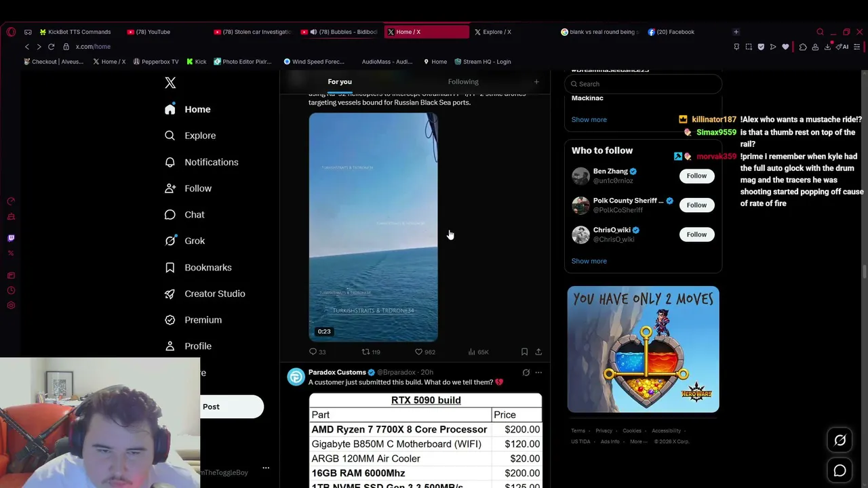Screen dimensions: 868x488
Task: Repost the sea video post
Action: coord(371,352)
